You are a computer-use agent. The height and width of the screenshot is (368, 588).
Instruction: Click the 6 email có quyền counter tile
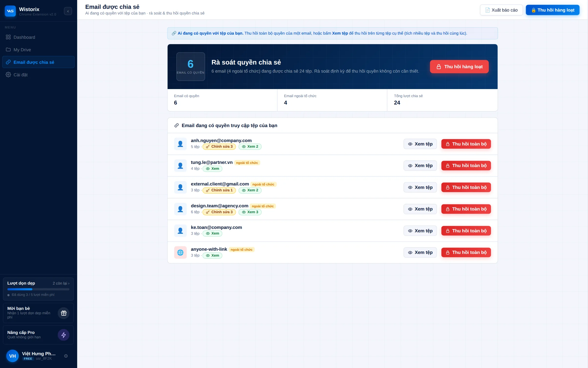pyautogui.click(x=191, y=67)
